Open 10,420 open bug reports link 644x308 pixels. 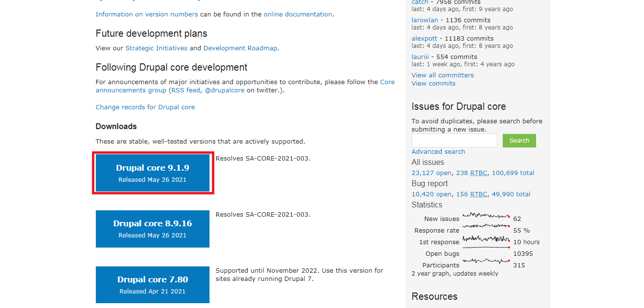pyautogui.click(x=432, y=194)
